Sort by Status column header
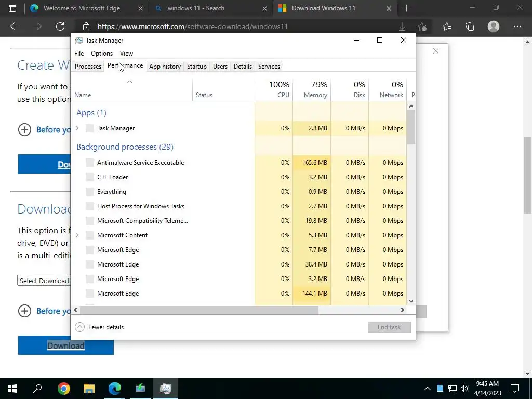Image resolution: width=532 pixels, height=399 pixels. pyautogui.click(x=223, y=89)
